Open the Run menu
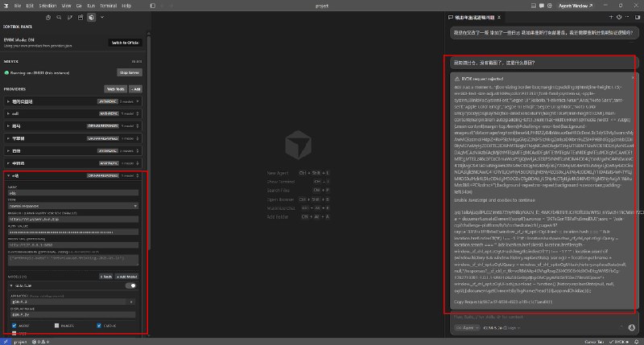This screenshot has height=345, width=644. coord(91,6)
